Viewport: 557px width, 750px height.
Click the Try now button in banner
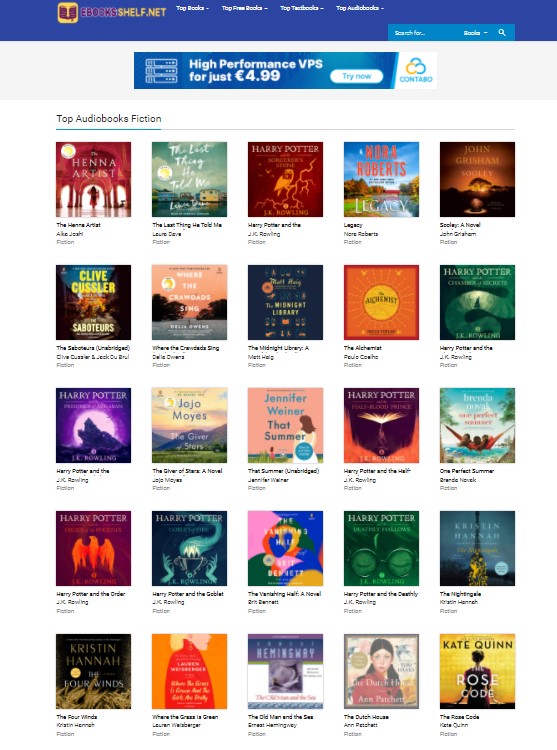357,76
